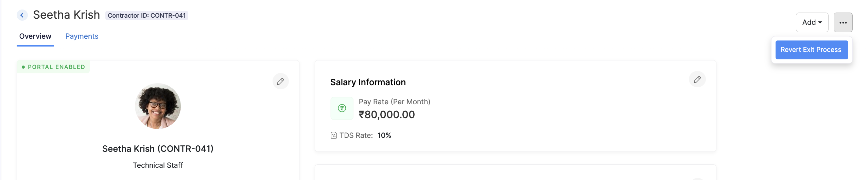This screenshot has width=868, height=180.
Task: Click the Portal Enabled label text
Action: [x=56, y=67]
